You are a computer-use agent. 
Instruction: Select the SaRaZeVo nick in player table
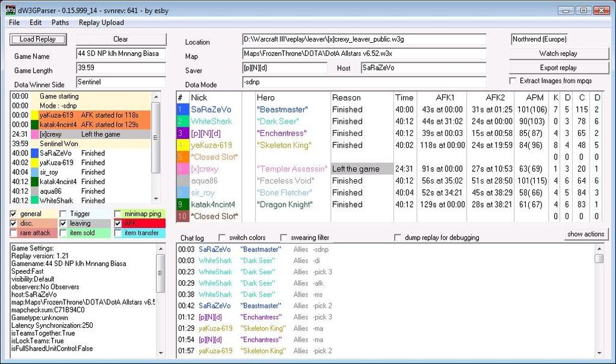coord(211,110)
